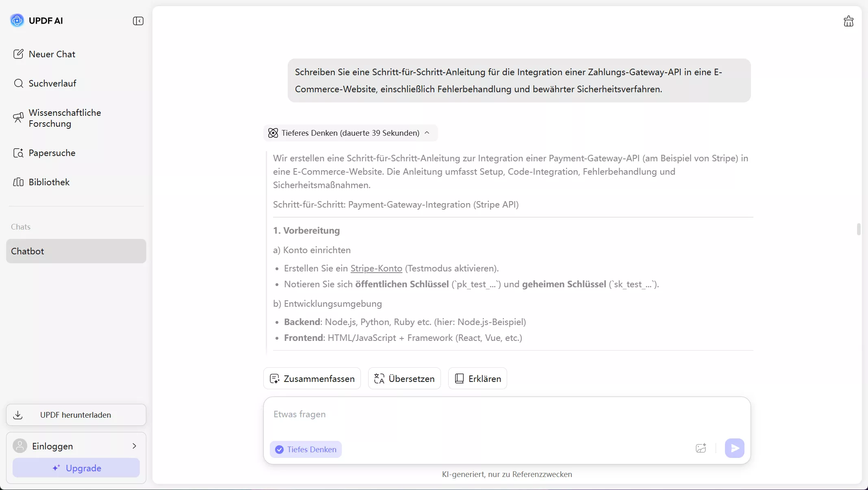Open the Stripe-Konto link
The width and height of the screenshot is (868, 490).
pyautogui.click(x=375, y=268)
